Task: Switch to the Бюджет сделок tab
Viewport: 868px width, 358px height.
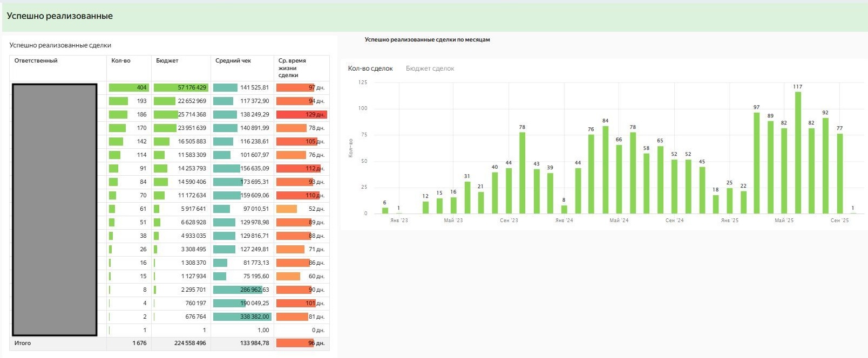Action: pos(430,68)
